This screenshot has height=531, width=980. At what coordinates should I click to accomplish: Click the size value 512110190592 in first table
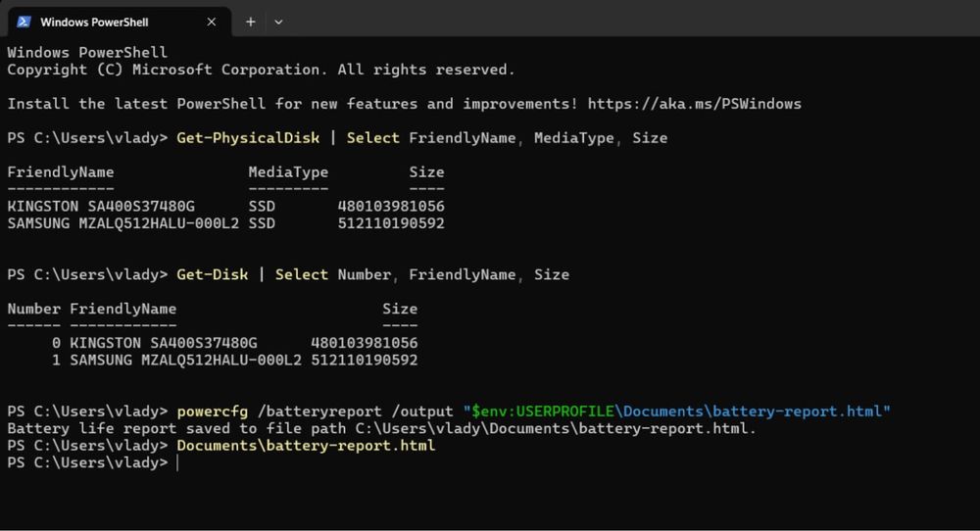coord(391,223)
